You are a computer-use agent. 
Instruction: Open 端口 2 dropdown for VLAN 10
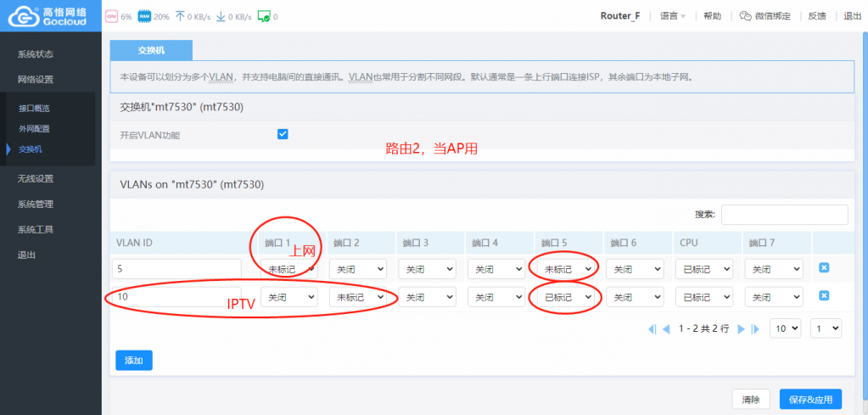[357, 296]
